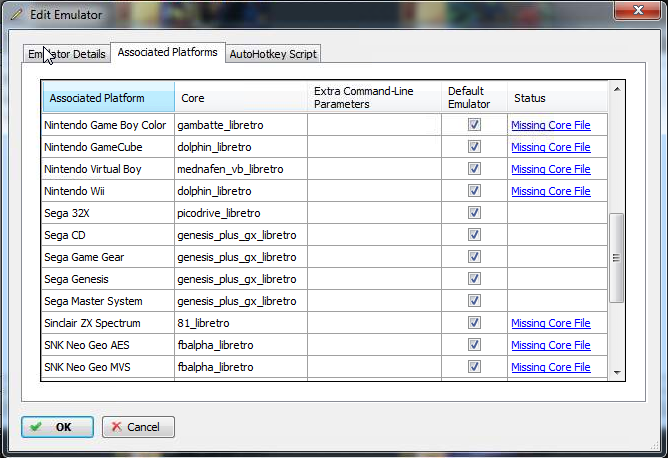Select fbalpha_libretro core for SNK Neo Geo AES

pyautogui.click(x=241, y=345)
